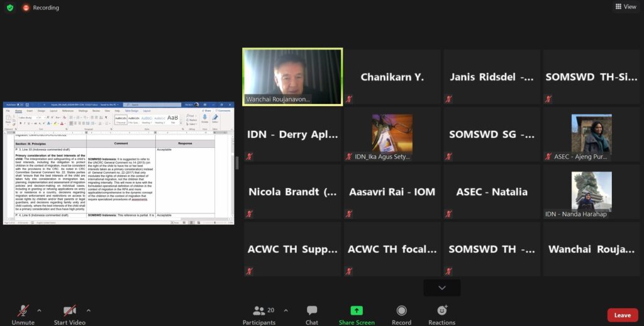Click the text highlight color button
644x326 pixels.
pos(55,123)
